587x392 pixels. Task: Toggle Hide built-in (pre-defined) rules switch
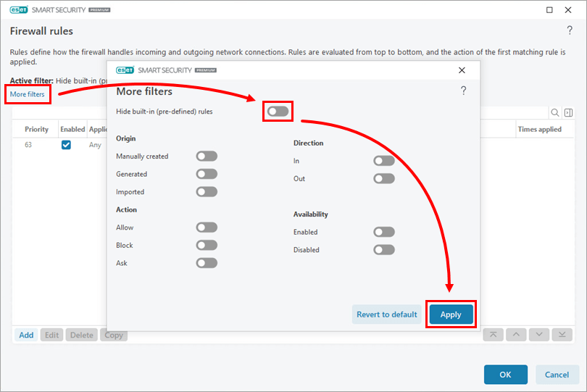pos(278,111)
